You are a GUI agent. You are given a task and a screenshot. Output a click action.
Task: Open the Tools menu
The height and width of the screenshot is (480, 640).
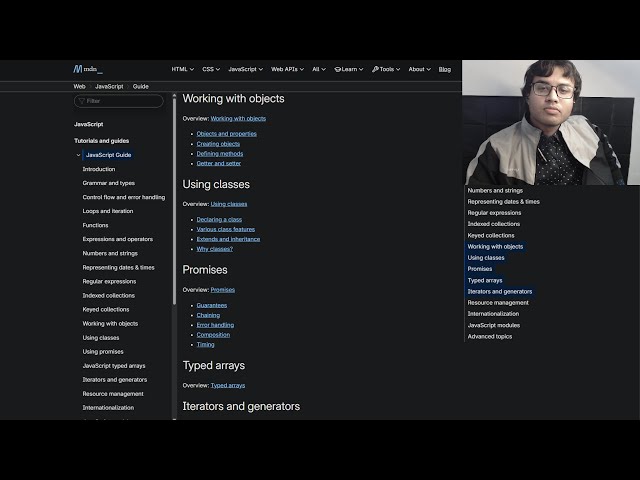coord(386,69)
